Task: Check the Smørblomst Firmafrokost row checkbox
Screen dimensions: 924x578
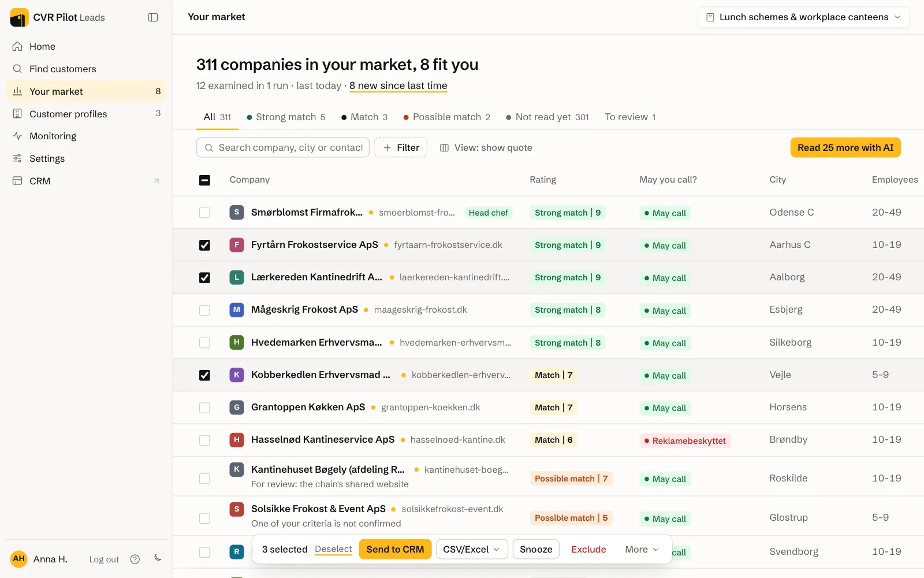Action: pyautogui.click(x=204, y=213)
